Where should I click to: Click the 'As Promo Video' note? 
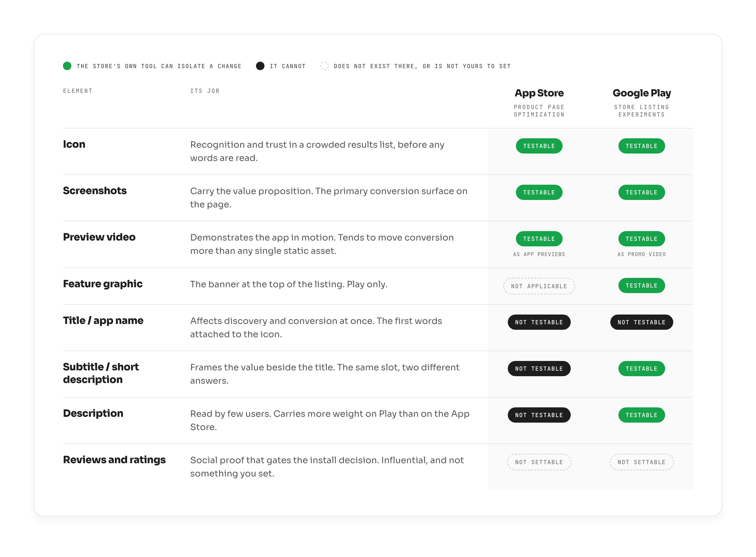click(641, 254)
